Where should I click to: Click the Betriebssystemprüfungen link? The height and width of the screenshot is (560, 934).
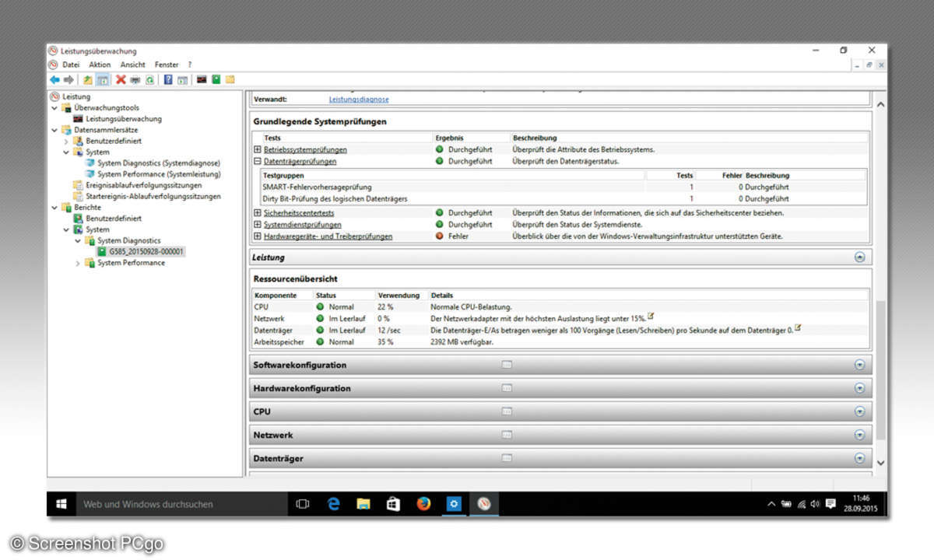point(305,149)
